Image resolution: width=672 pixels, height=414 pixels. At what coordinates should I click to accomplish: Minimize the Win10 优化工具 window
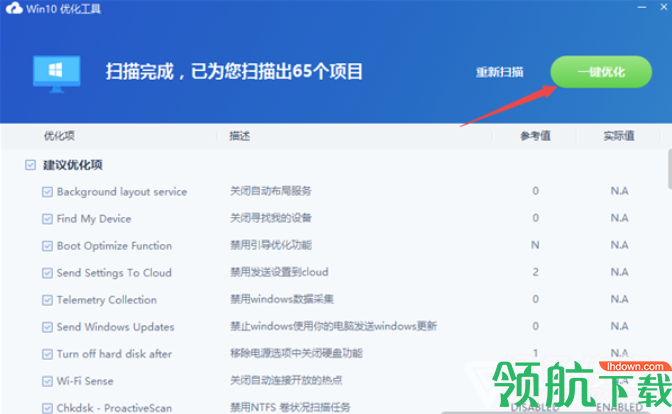click(x=642, y=7)
